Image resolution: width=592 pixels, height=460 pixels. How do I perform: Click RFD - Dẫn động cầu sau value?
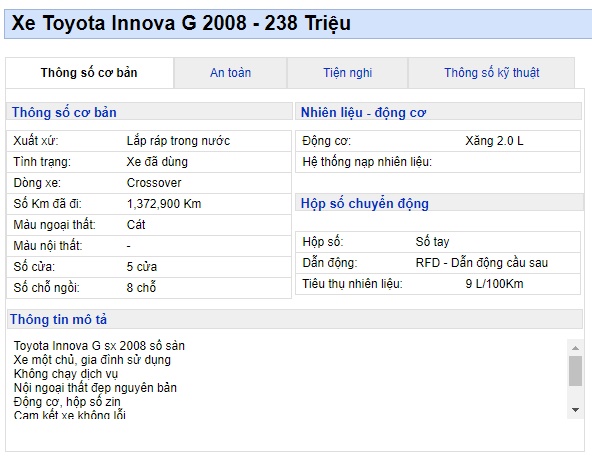pyautogui.click(x=482, y=263)
